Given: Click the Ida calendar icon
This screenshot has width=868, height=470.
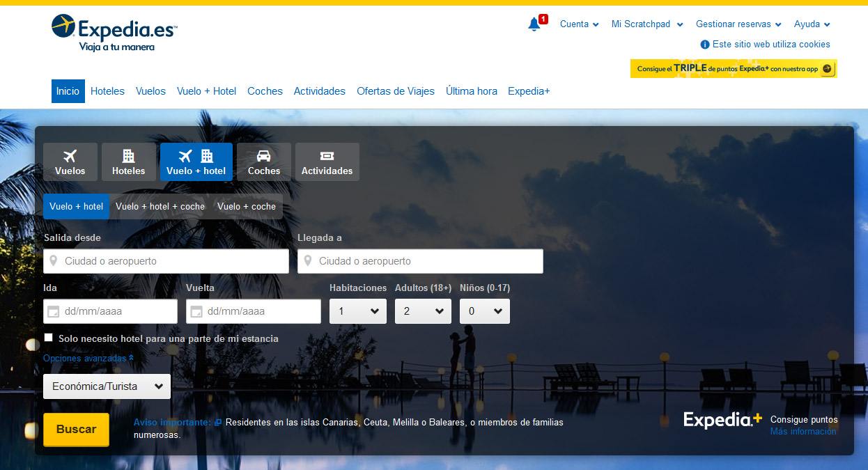Looking at the screenshot, I should pos(54,312).
